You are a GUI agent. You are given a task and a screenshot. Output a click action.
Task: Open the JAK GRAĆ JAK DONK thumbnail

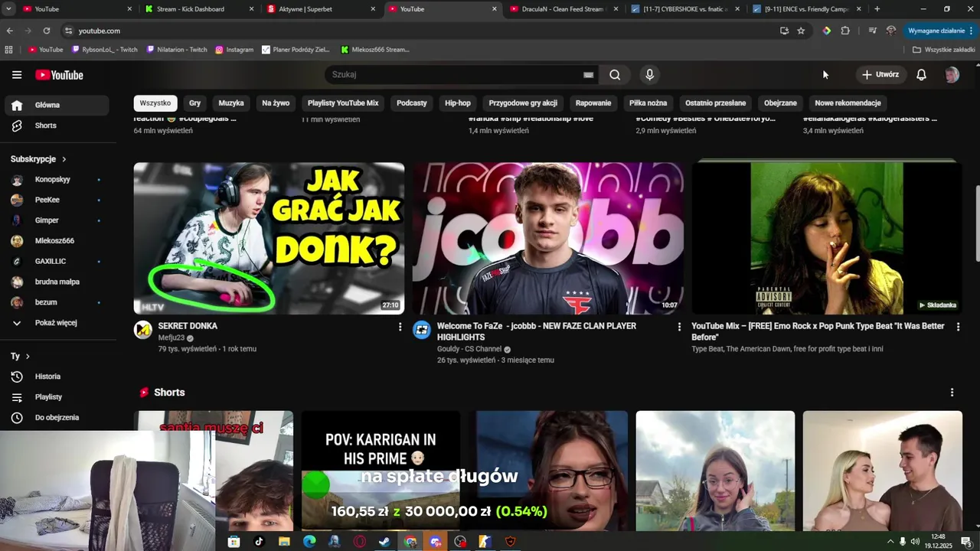[x=269, y=238]
